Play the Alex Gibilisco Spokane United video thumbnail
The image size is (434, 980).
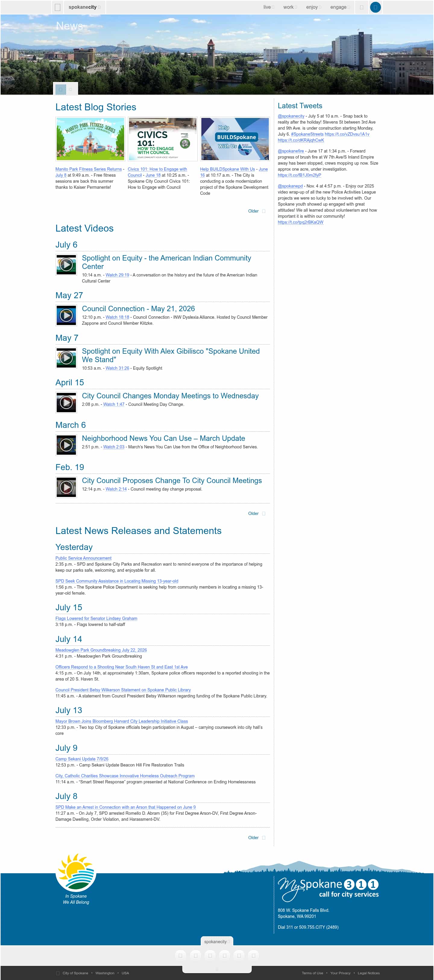pos(66,358)
